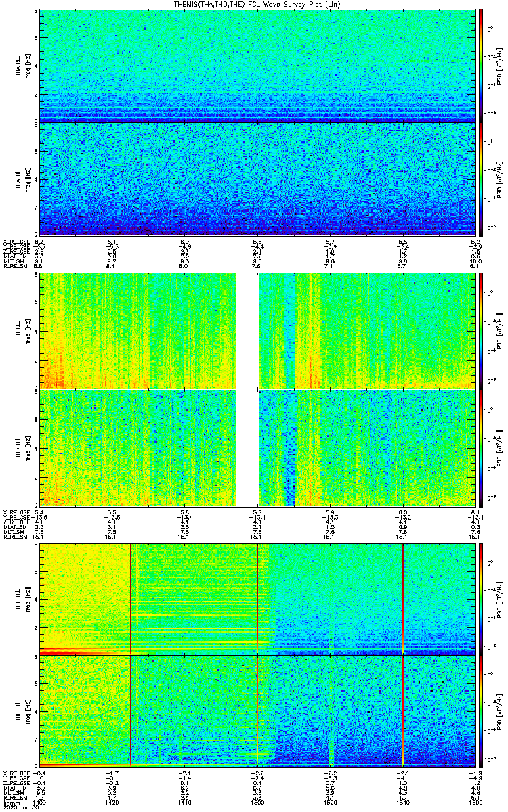Click the MLT_SM row label under THE panels

(13, 792)
